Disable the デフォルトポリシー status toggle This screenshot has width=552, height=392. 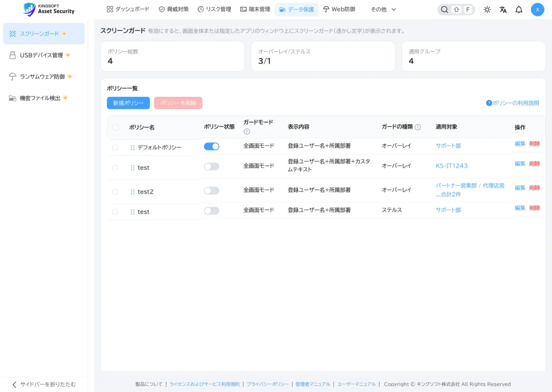pos(211,146)
